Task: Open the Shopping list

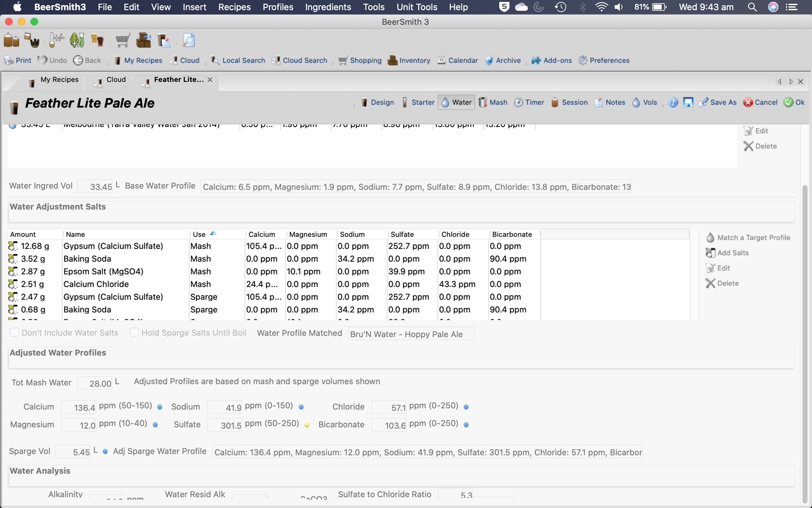Action: (x=360, y=60)
